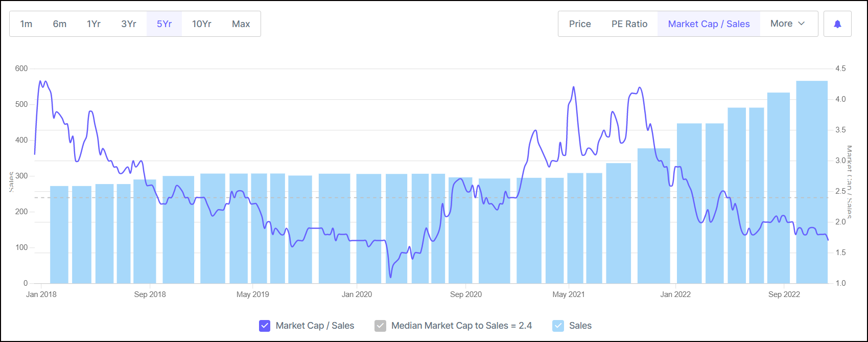Click the Sales legend label text

point(580,326)
